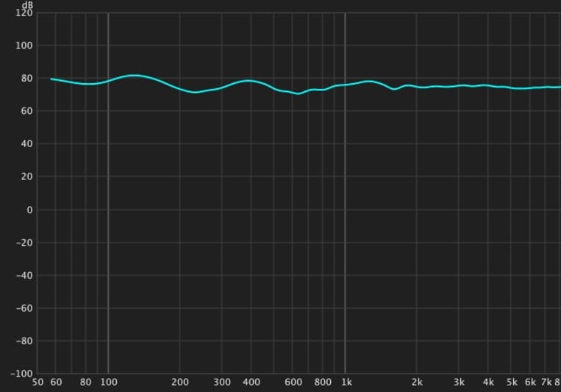The image size is (561, 392).
Task: Select the 2k frequency axis label
Action: 417,382
